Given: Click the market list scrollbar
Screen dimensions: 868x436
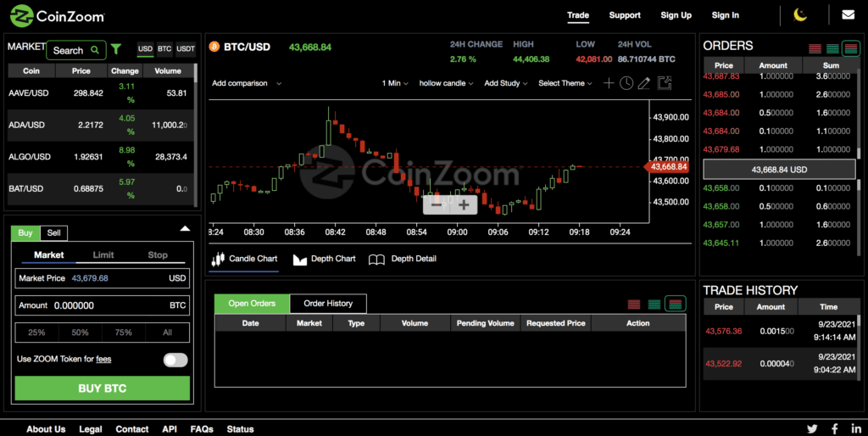Looking at the screenshot, I should point(196,136).
